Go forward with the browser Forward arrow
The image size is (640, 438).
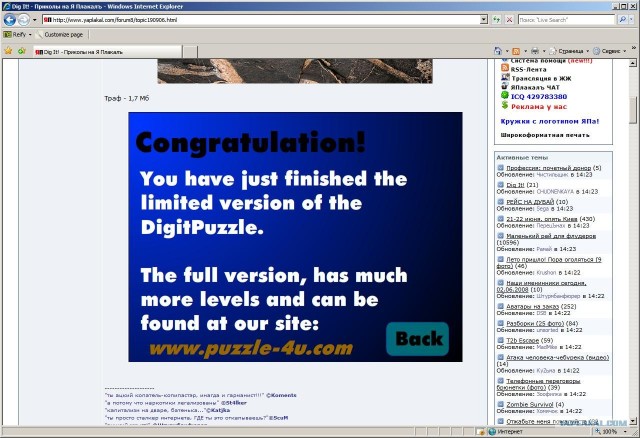tap(24, 20)
